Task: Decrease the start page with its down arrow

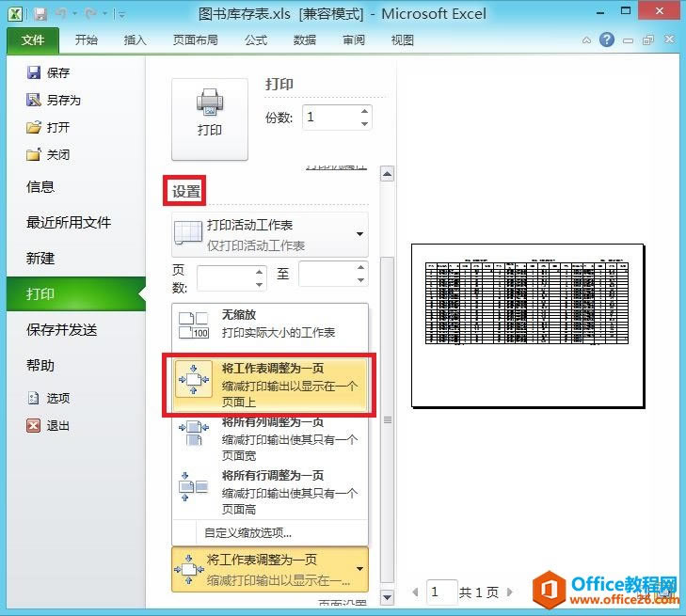Action: tap(259, 285)
